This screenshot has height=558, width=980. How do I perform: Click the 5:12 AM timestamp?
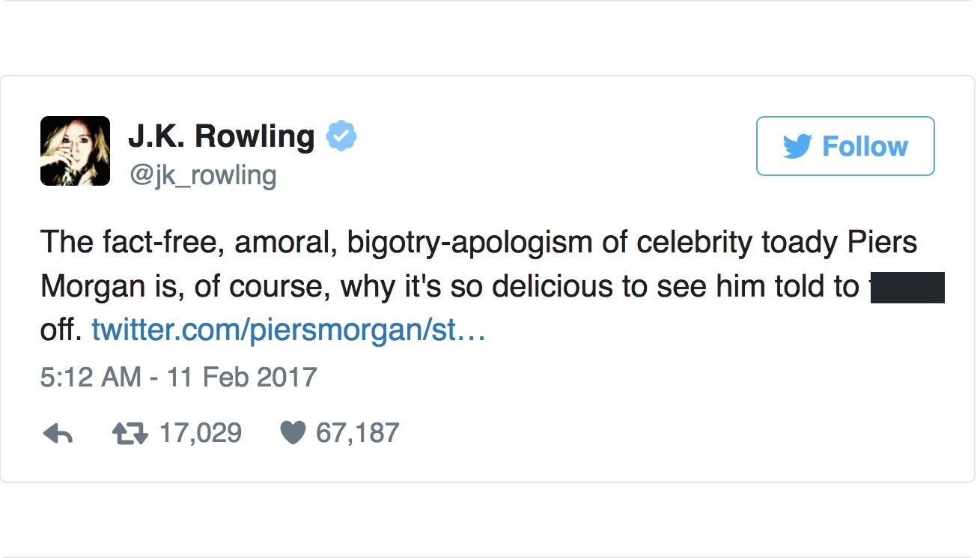90,376
